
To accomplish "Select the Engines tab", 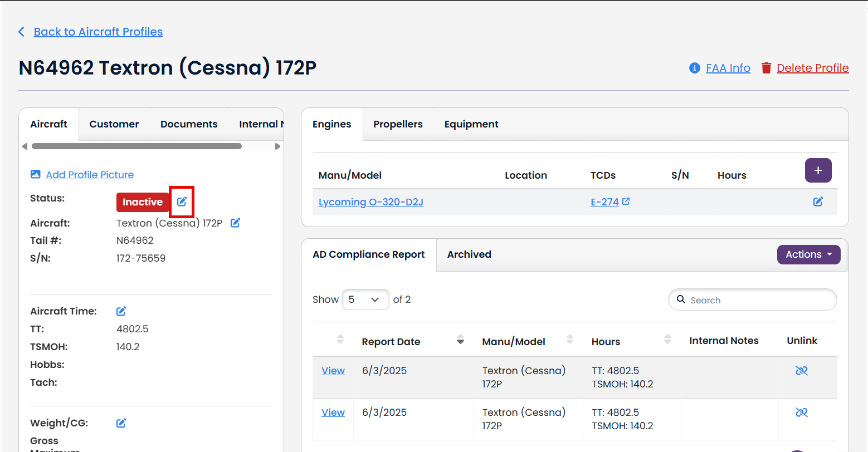I will (x=332, y=124).
